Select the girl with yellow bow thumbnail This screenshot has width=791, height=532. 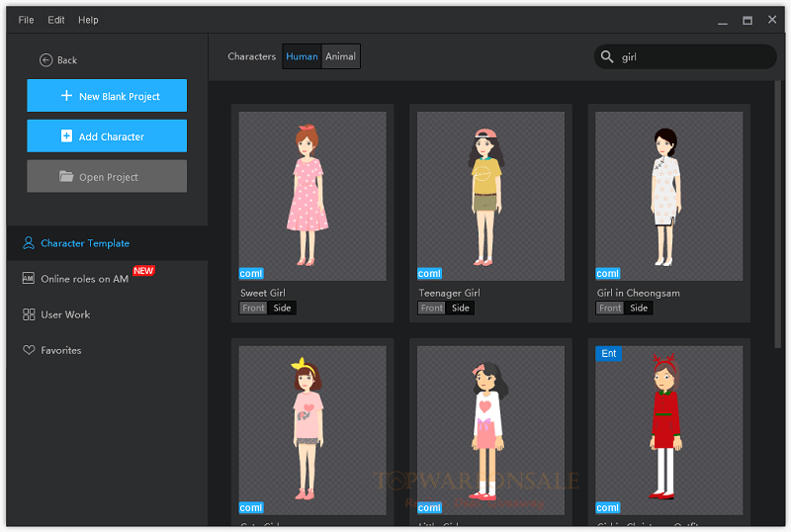[312, 430]
